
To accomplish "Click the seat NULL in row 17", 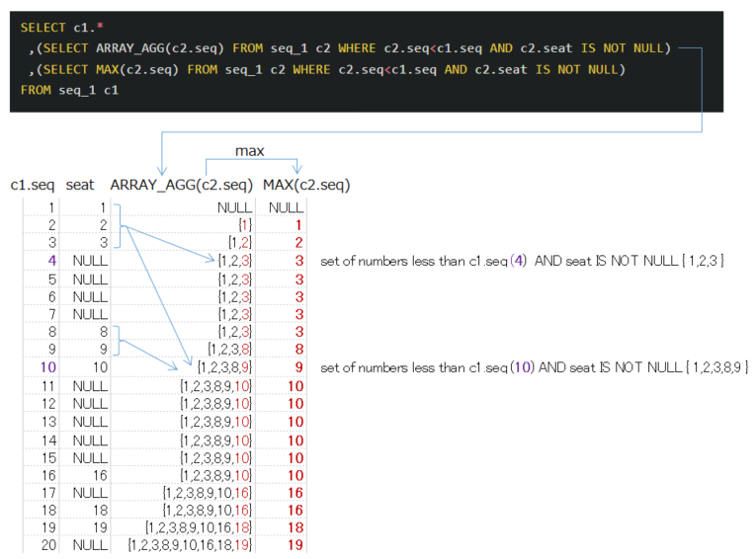I will pyautogui.click(x=90, y=493).
